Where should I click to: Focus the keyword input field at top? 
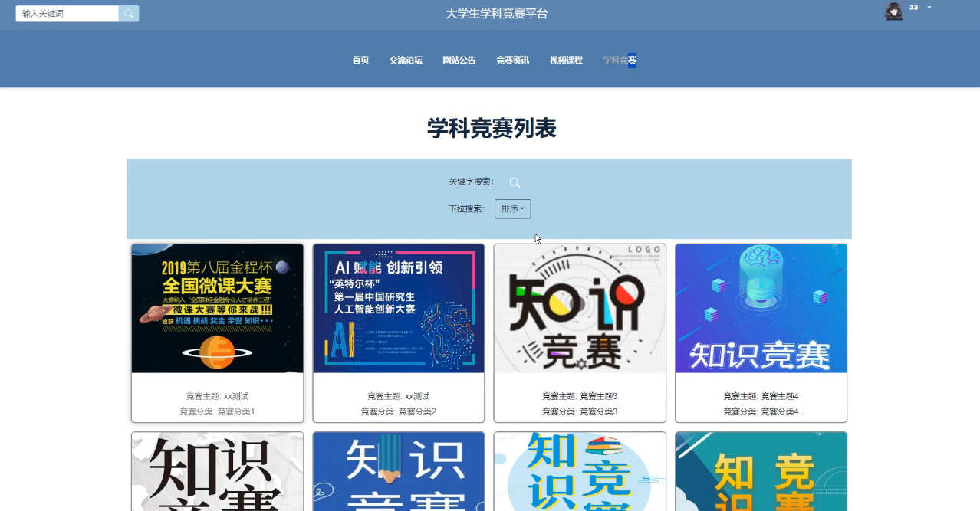(x=67, y=14)
